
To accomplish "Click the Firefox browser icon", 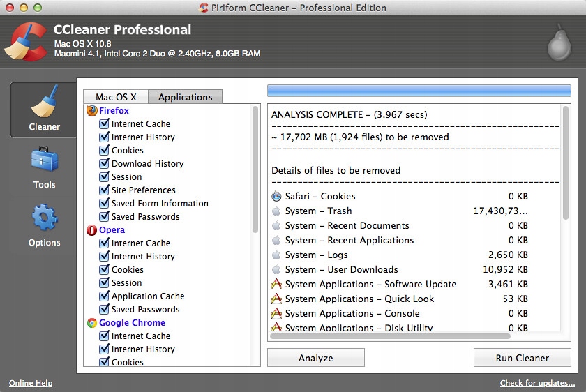I will pyautogui.click(x=91, y=111).
